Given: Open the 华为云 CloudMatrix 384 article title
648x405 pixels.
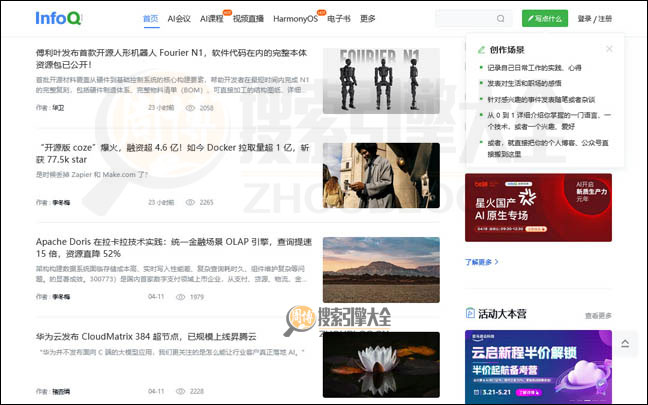Looking at the screenshot, I should pos(146,336).
